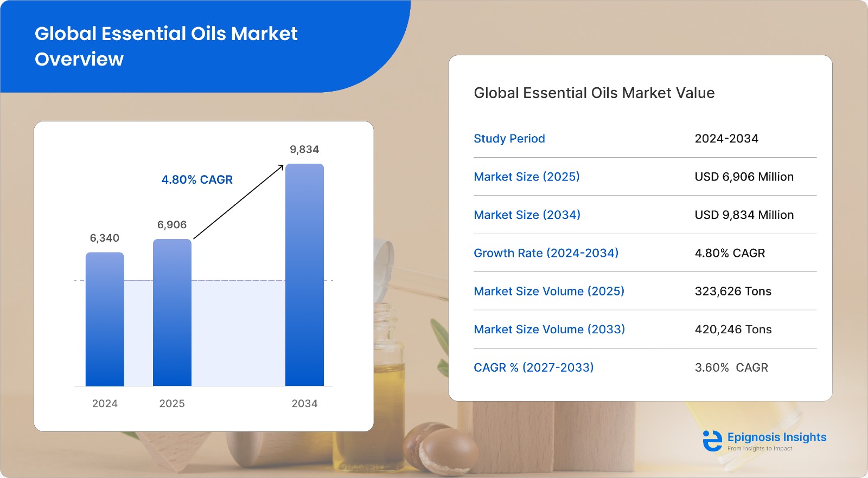Click the 'CAGR % (2027-2033)' label
Image resolution: width=868 pixels, height=478 pixels.
tap(534, 367)
